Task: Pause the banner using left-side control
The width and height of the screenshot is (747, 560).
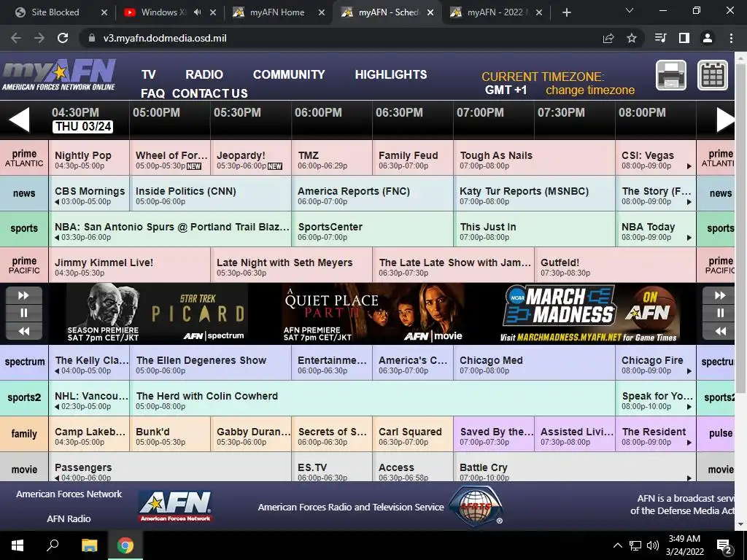Action: [24, 313]
